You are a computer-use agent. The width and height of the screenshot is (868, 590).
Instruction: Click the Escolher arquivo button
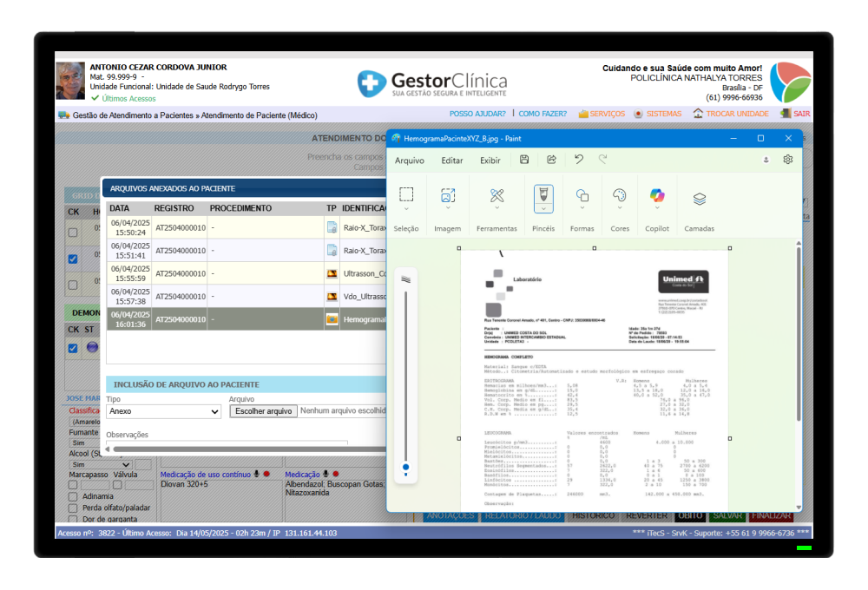point(264,411)
